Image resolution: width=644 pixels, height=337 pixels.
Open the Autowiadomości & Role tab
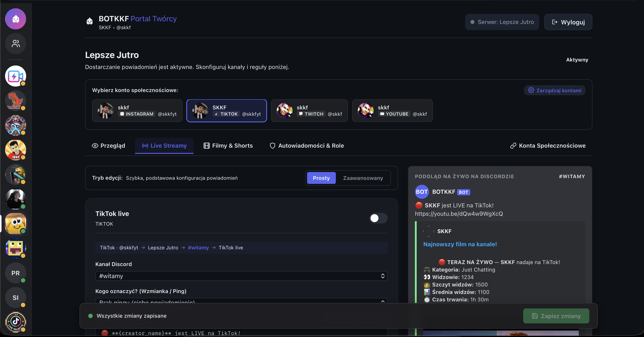point(307,146)
